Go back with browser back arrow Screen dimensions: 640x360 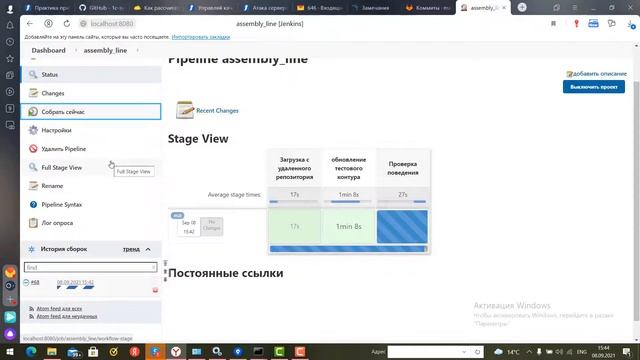(x=30, y=24)
